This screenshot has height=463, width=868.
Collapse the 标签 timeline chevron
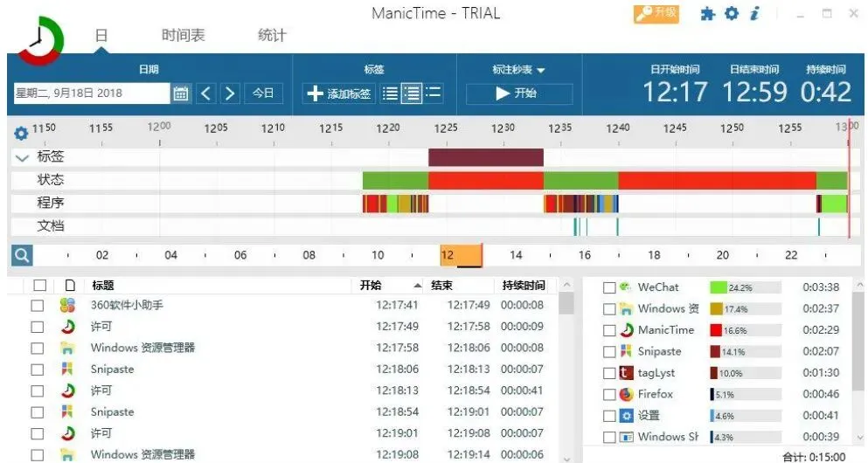click(x=22, y=157)
